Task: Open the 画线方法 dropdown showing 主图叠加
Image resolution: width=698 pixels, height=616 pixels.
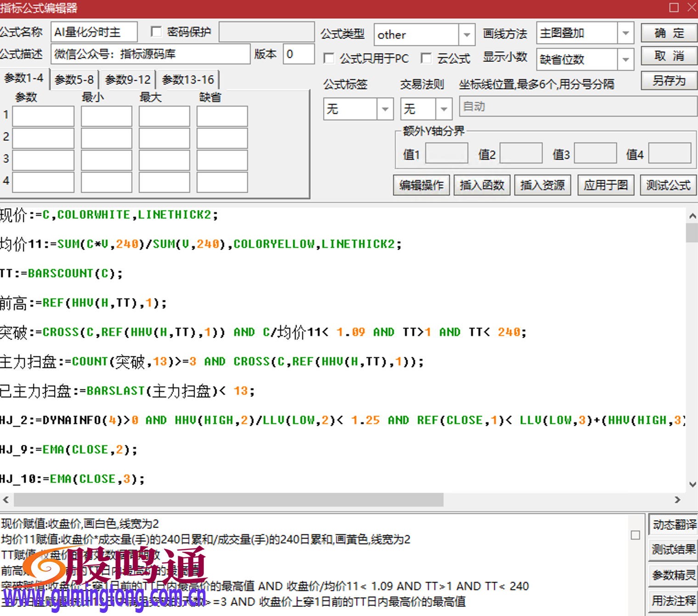Action: pos(625,33)
